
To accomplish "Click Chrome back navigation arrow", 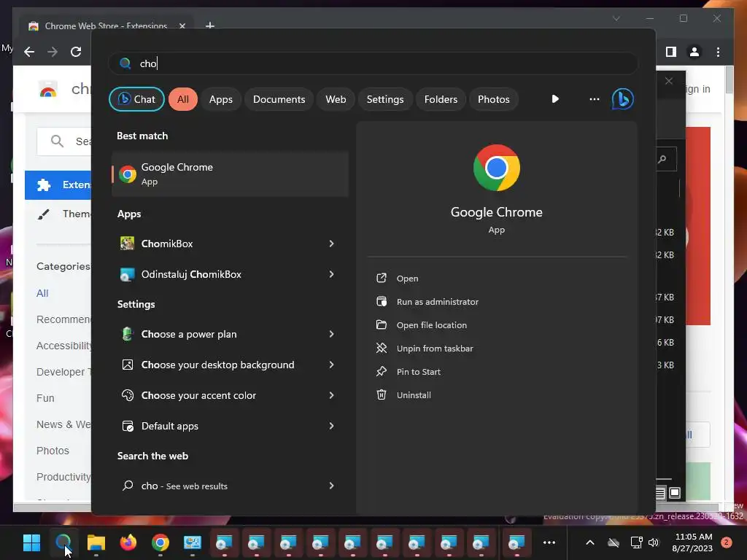I will 29,52.
